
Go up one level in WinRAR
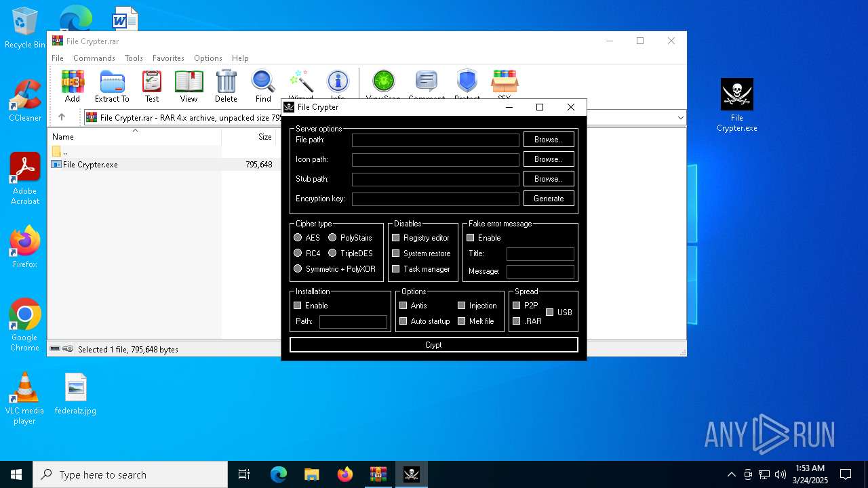(62, 117)
